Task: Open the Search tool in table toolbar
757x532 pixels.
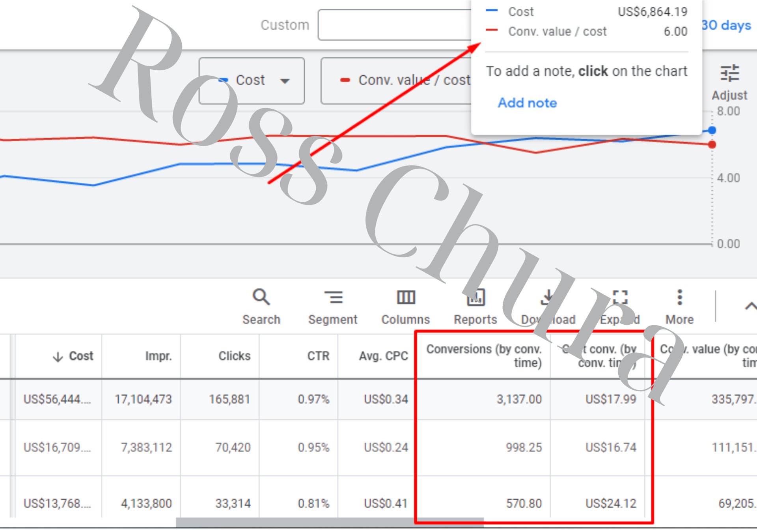Action: [261, 307]
